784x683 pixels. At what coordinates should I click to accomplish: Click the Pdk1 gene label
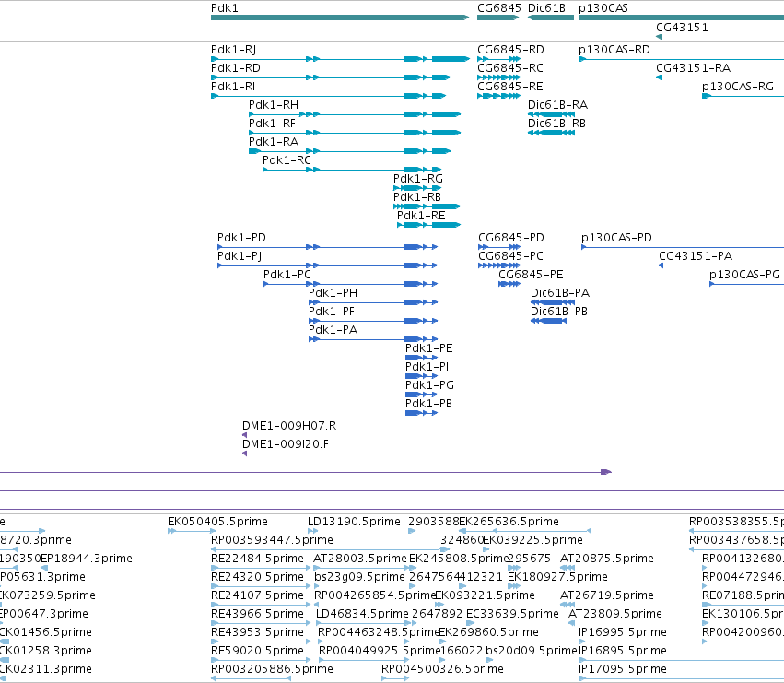(225, 8)
